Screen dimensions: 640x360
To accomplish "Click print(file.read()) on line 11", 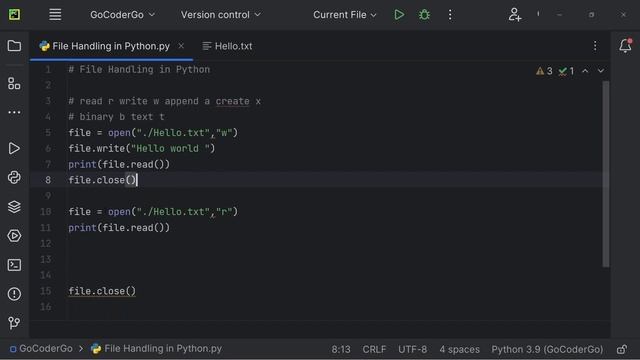I will click(x=119, y=228).
